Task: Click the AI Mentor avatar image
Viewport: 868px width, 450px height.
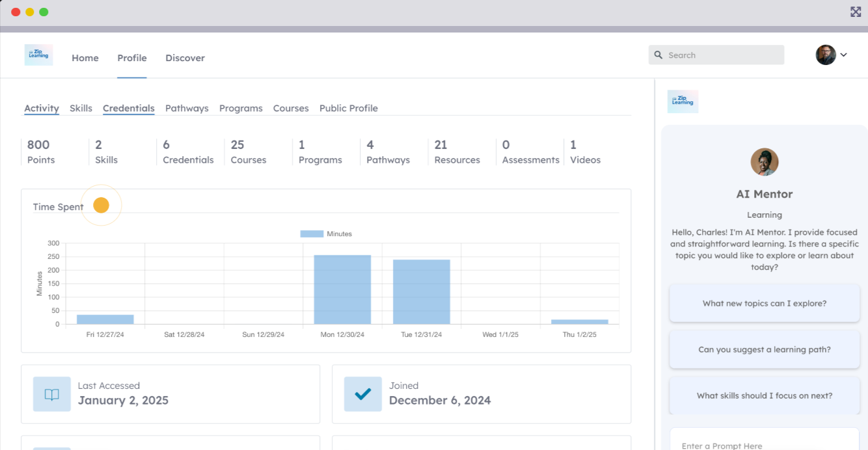Action: (764, 162)
